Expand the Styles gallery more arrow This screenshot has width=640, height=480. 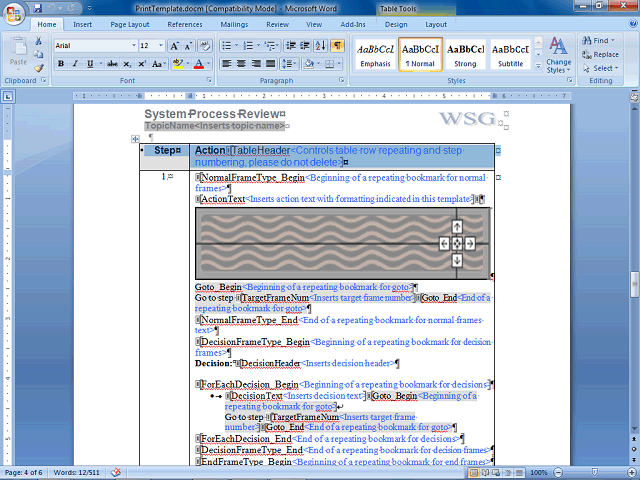pyautogui.click(x=538, y=65)
